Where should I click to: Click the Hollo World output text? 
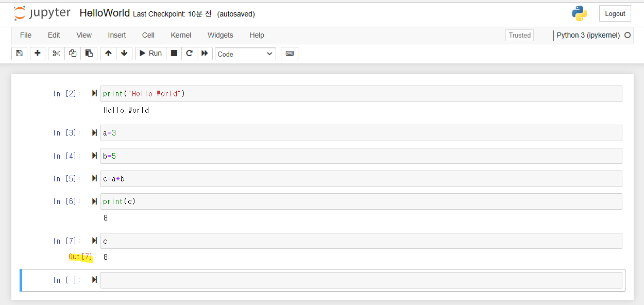coord(126,110)
